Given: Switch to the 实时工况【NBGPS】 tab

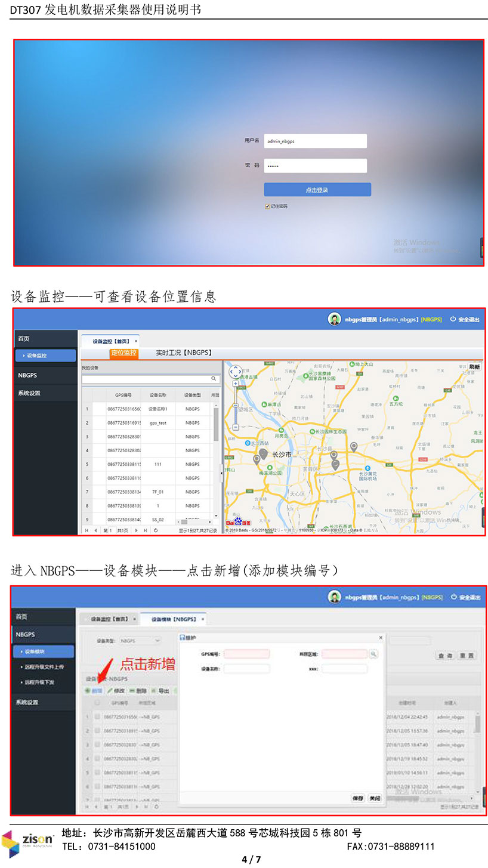Looking at the screenshot, I should [184, 353].
